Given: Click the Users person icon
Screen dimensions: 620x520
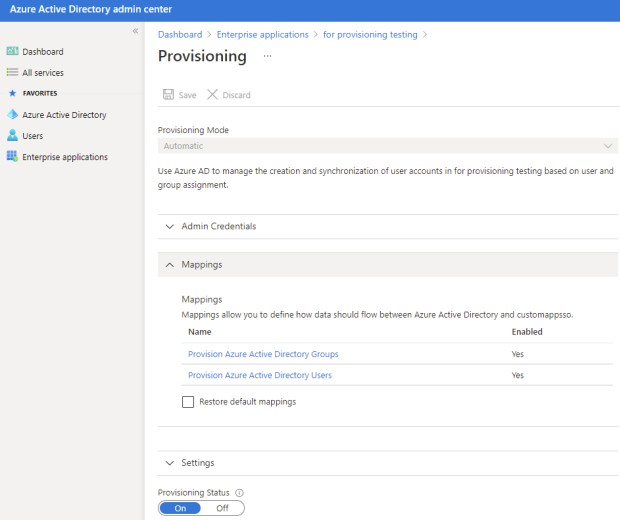Looking at the screenshot, I should pyautogui.click(x=12, y=135).
